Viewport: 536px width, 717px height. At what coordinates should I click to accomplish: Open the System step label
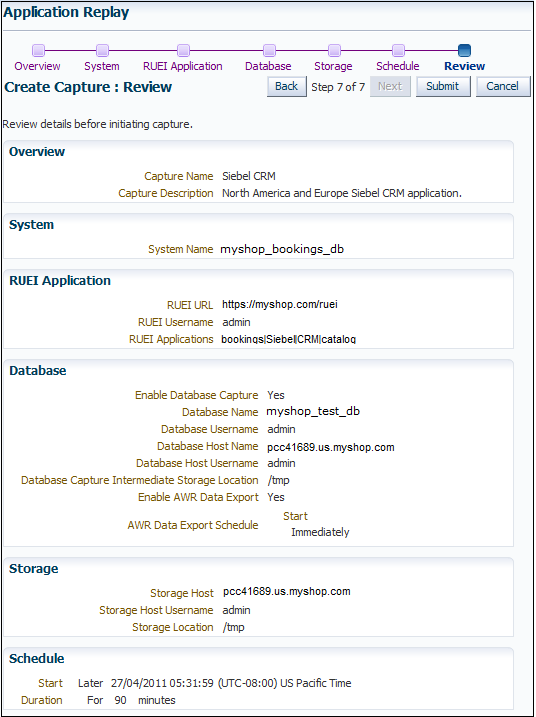[x=102, y=66]
